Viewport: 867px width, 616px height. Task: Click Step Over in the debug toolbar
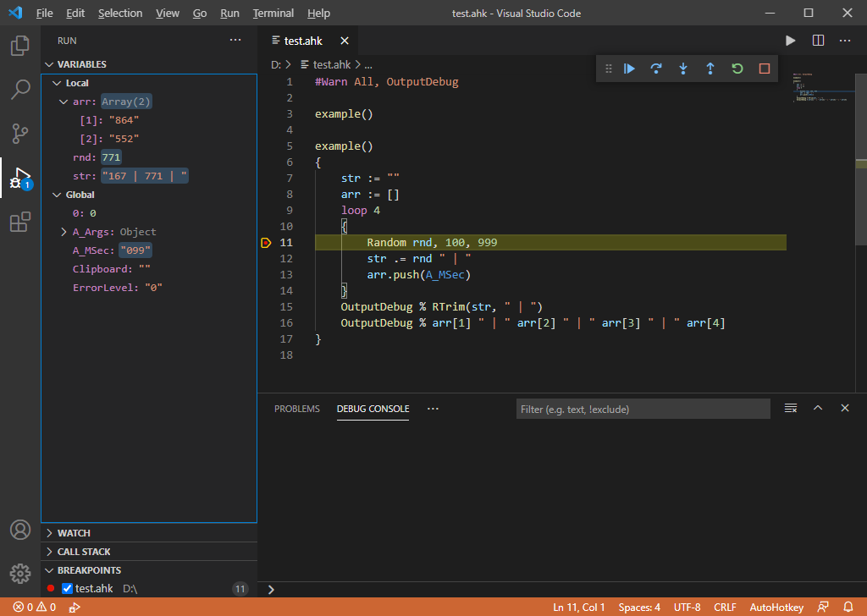(656, 69)
